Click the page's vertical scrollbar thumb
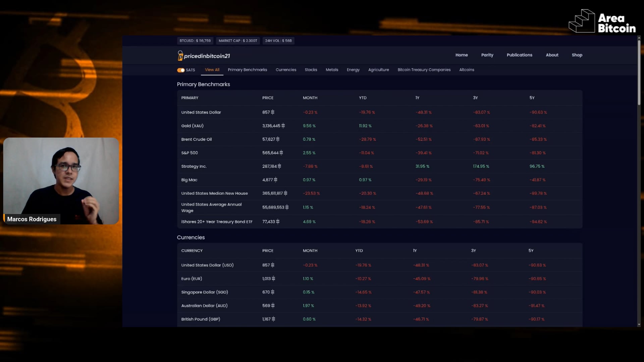Screen dimensions: 644x362 pyautogui.click(x=639, y=72)
